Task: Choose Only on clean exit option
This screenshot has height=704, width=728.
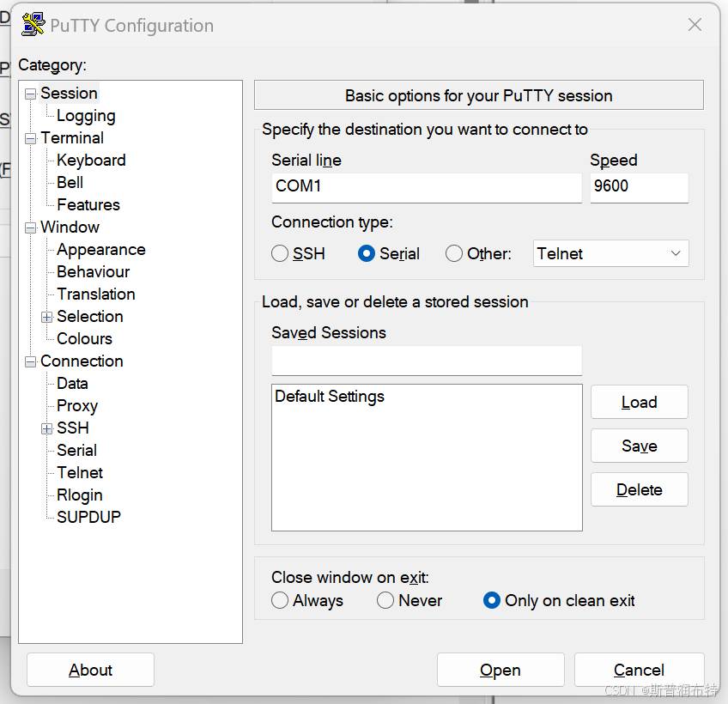Action: [x=491, y=600]
